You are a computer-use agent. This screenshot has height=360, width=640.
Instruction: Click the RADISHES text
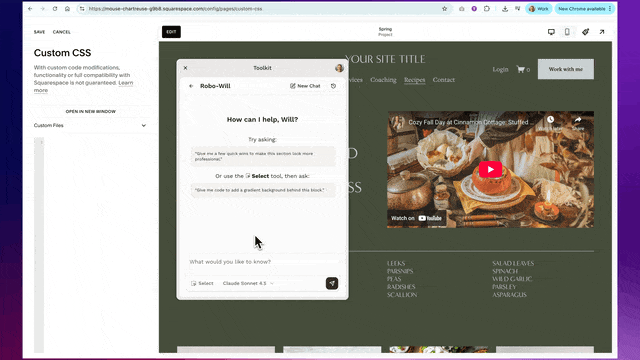(x=401, y=287)
